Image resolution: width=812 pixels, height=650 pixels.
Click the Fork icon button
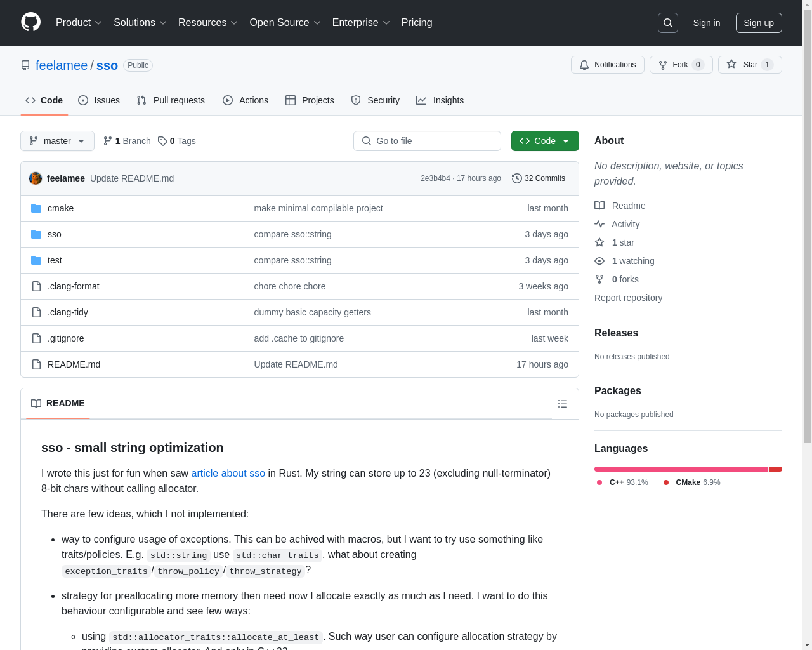coord(663,65)
